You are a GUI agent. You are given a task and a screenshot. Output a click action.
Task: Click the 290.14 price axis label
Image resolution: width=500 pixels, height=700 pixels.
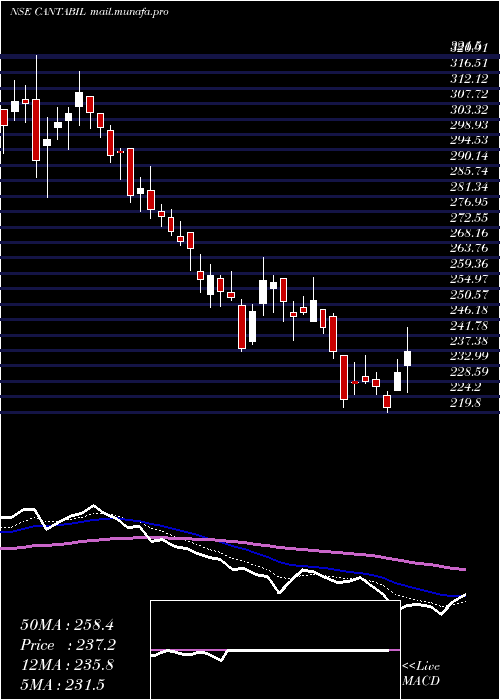[469, 156]
